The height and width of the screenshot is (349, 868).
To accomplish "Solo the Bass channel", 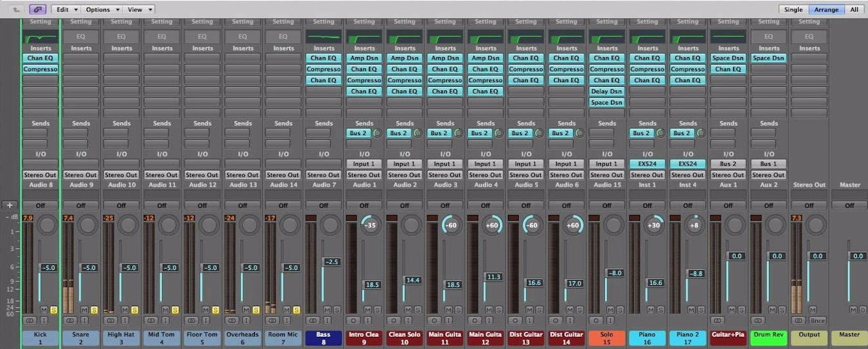I will coord(336,310).
